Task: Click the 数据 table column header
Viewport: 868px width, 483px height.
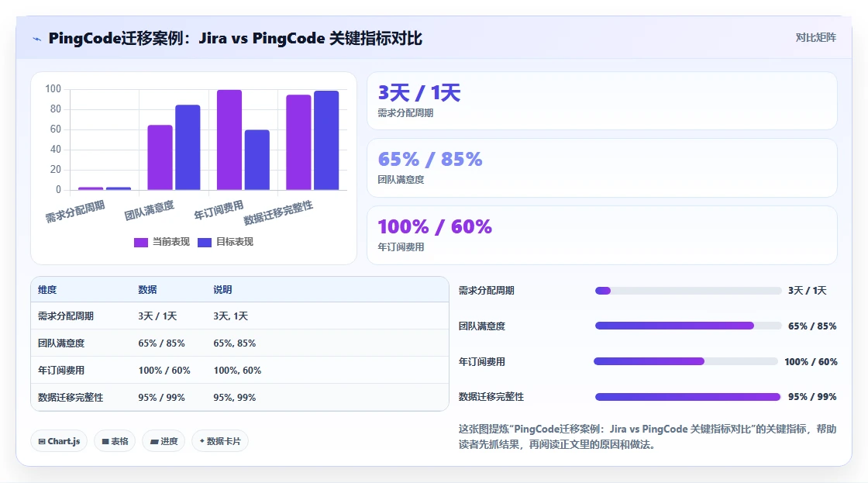Action: 147,290
